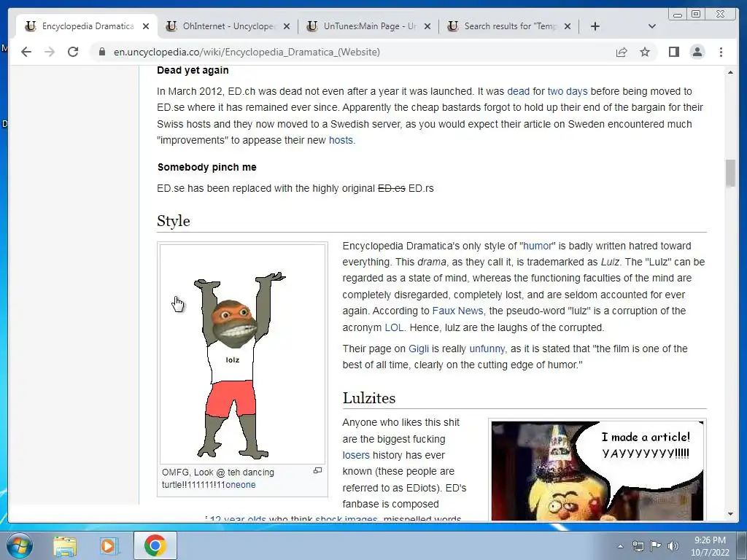The height and width of the screenshot is (560, 747).
Task: Open the "shock images" link
Action: (x=347, y=519)
